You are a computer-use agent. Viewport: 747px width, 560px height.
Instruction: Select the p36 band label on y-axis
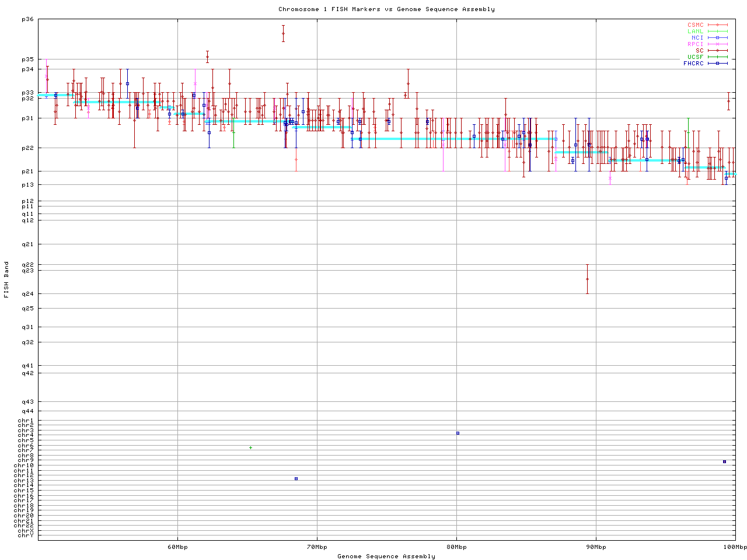27,19
